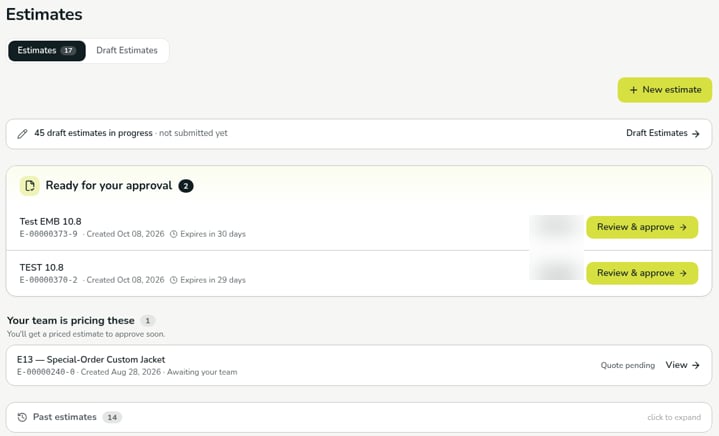Expand the Past estimates section
The width and height of the screenshot is (719, 436).
[x=359, y=417]
